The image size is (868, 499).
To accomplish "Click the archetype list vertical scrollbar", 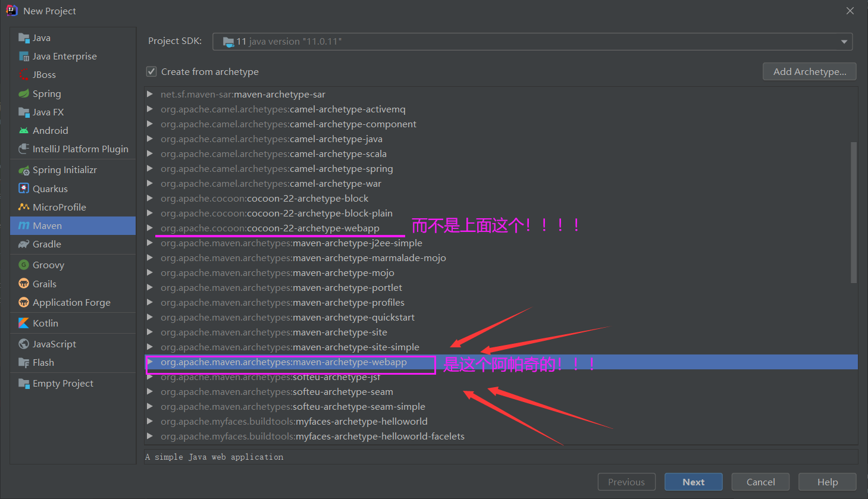I will tap(854, 212).
